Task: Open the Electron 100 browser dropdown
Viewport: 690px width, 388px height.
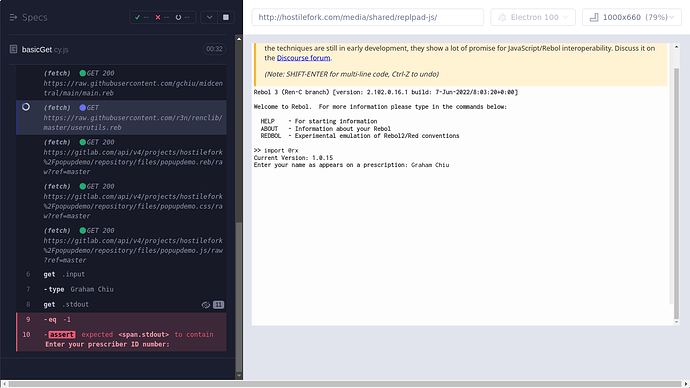Action: pos(533,17)
